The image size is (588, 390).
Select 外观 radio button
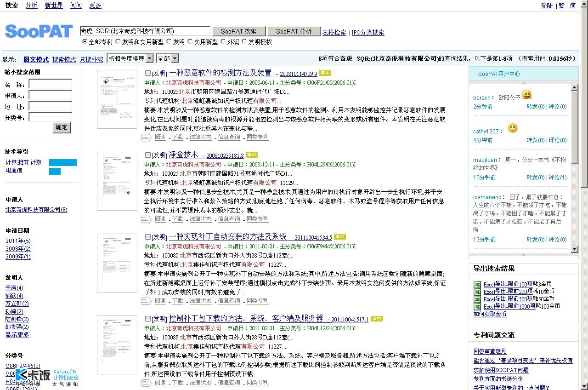pos(223,41)
